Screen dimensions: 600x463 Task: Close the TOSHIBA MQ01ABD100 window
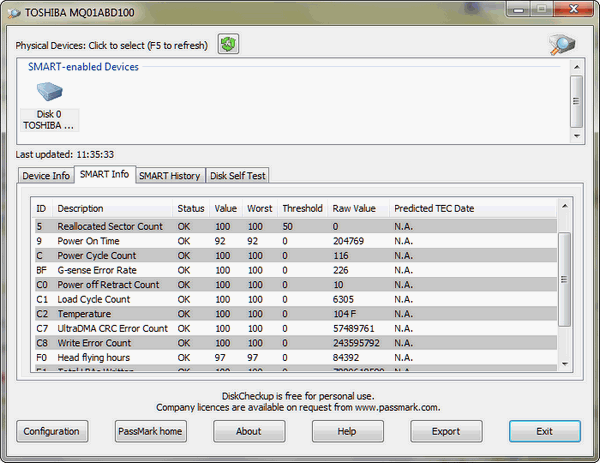click(x=573, y=8)
